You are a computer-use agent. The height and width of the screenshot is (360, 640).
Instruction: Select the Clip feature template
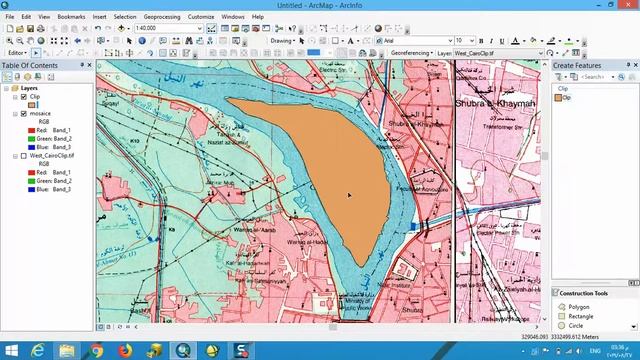click(562, 98)
